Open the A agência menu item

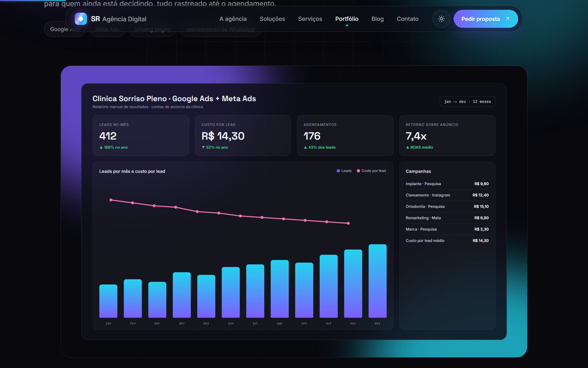(233, 19)
